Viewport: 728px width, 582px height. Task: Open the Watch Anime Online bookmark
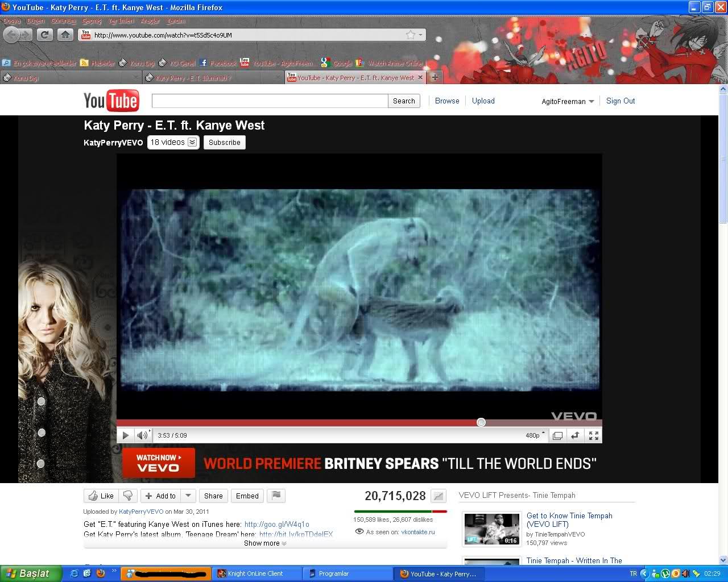coord(390,63)
